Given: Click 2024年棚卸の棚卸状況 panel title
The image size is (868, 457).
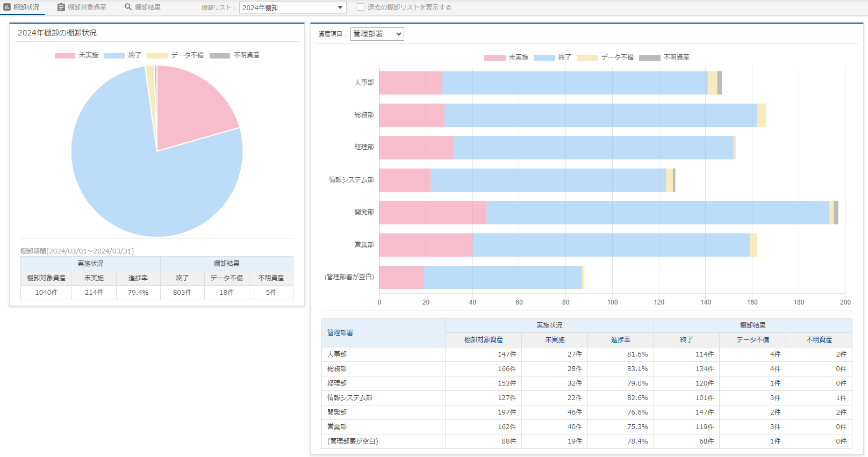Looking at the screenshot, I should click(x=57, y=33).
